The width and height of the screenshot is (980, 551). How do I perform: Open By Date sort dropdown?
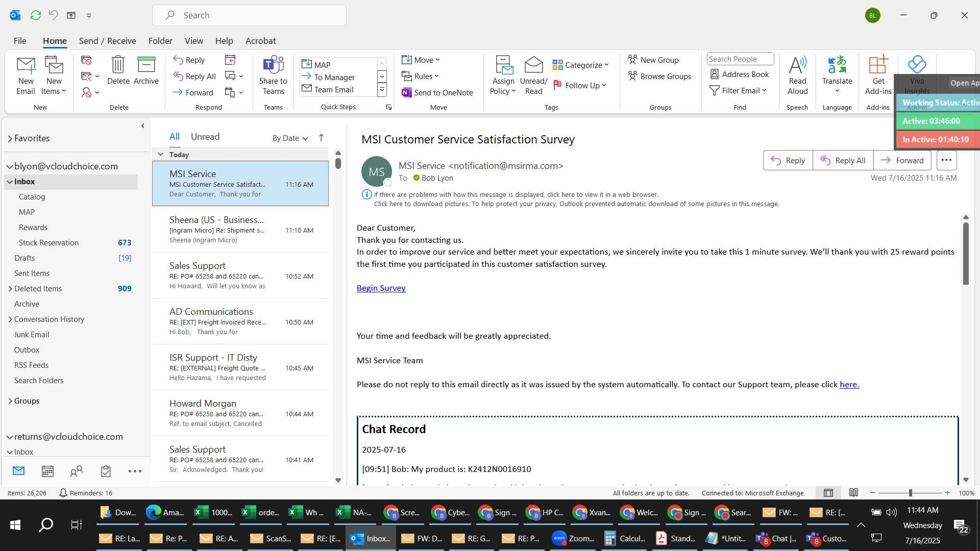coord(290,138)
